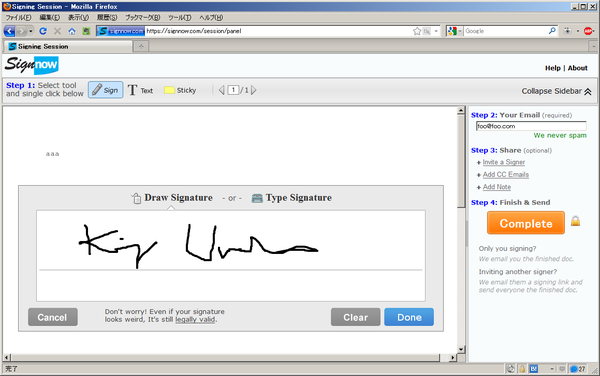The width and height of the screenshot is (600, 376).
Task: Click inside the Google search box
Action: [506, 31]
